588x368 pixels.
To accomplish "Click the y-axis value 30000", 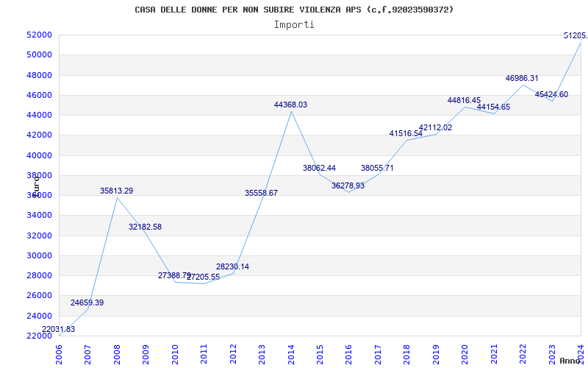I will pos(39,255).
